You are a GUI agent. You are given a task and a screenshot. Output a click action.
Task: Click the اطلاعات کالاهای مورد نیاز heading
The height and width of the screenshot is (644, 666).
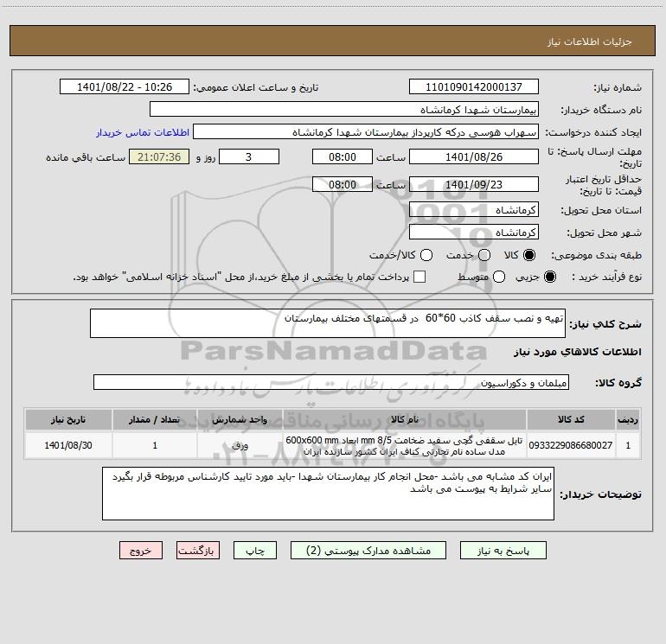pos(577,352)
